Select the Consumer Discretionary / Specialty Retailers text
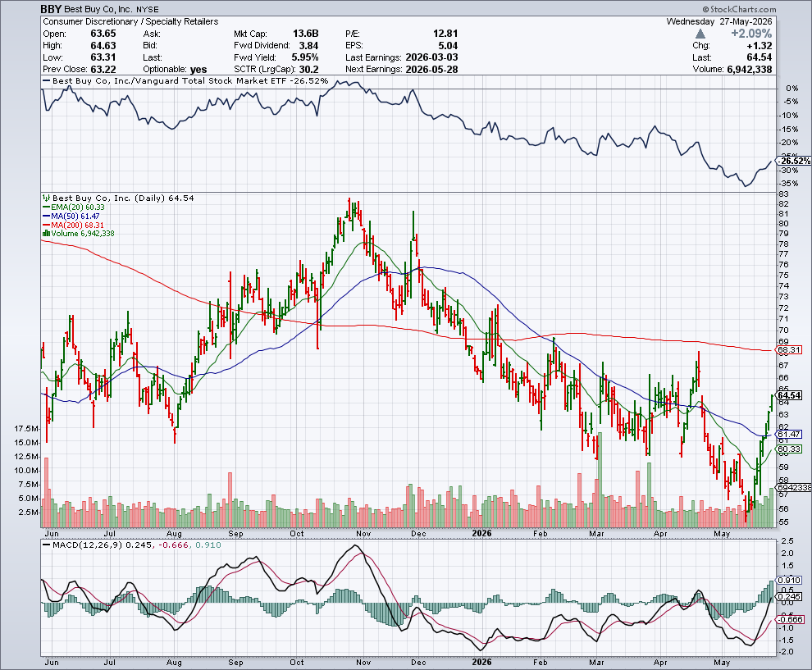812x670 pixels. click(130, 21)
